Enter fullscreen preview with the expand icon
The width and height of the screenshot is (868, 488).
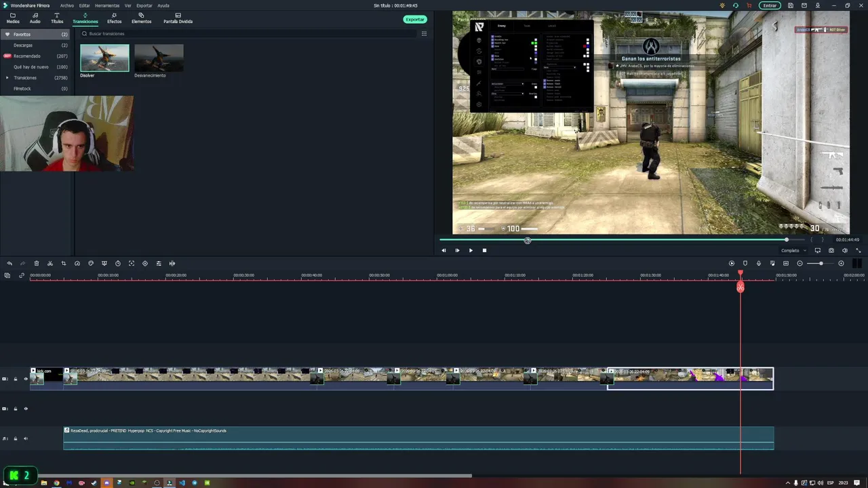(859, 250)
